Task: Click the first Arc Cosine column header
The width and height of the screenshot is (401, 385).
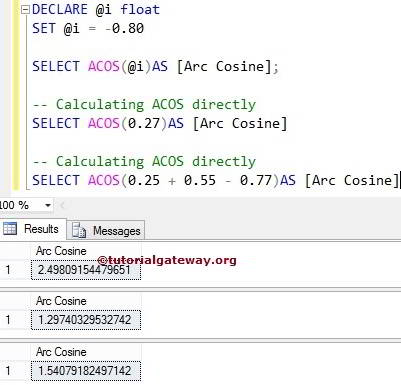Action: point(86,251)
